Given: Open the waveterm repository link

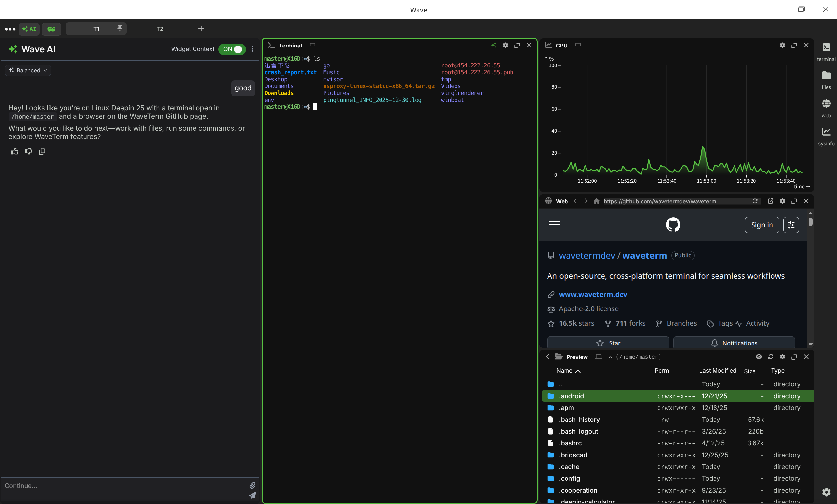Looking at the screenshot, I should 644,256.
